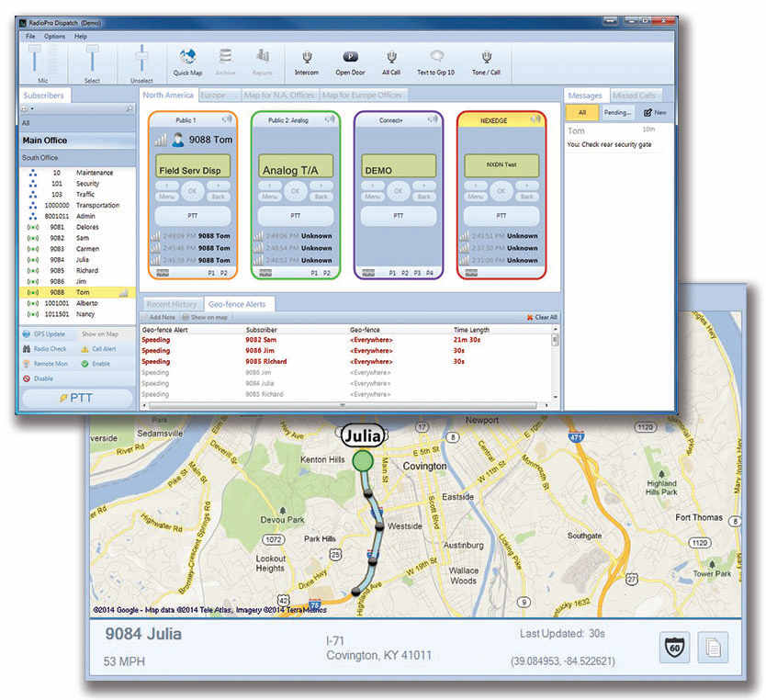The height and width of the screenshot is (700, 766).
Task: Trigger the Open Door action
Action: tap(350, 63)
